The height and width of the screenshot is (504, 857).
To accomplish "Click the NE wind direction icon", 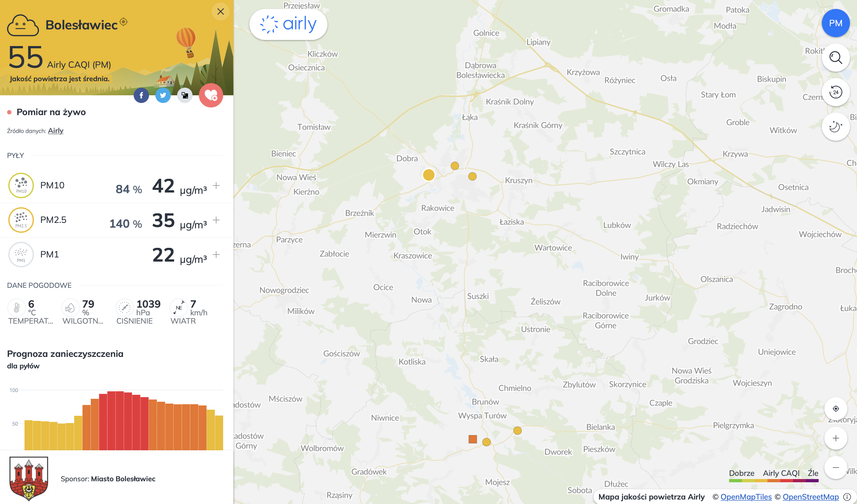I will coord(178,308).
